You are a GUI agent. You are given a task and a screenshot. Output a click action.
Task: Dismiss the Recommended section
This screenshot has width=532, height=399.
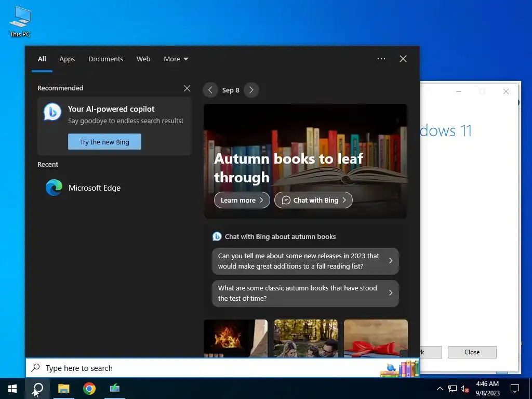tap(187, 88)
